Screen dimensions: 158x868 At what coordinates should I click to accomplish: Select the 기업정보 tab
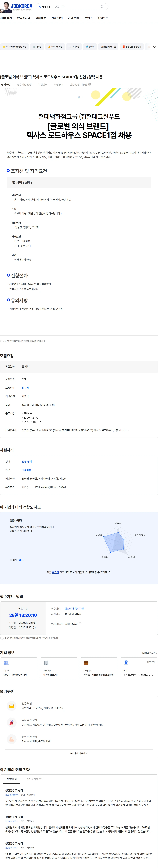click(x=43, y=84)
